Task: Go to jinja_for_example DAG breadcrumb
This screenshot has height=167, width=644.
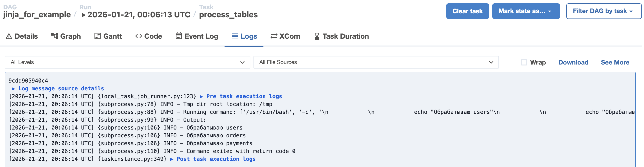Action: point(37,14)
